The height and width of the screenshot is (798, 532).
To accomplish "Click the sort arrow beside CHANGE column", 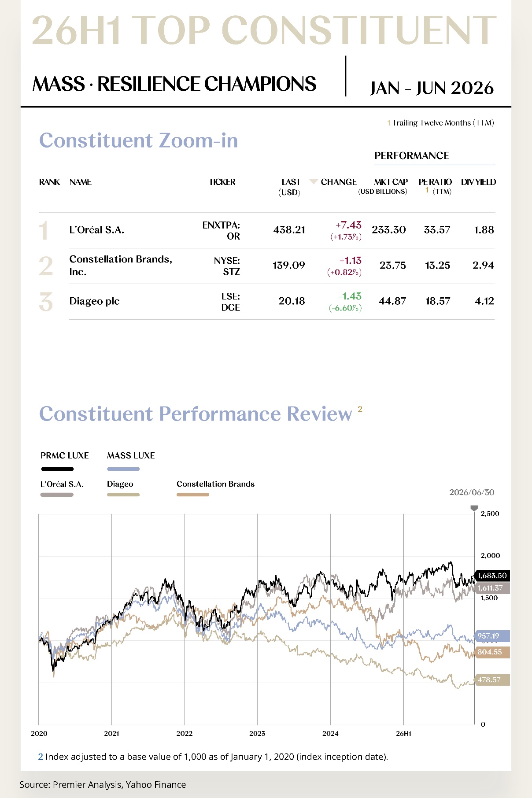I will [x=314, y=181].
